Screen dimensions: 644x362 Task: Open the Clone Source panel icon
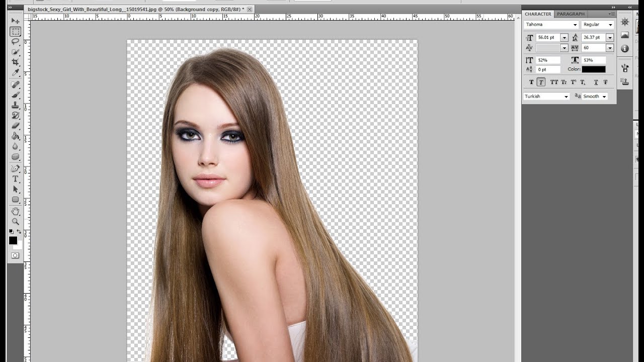click(625, 81)
